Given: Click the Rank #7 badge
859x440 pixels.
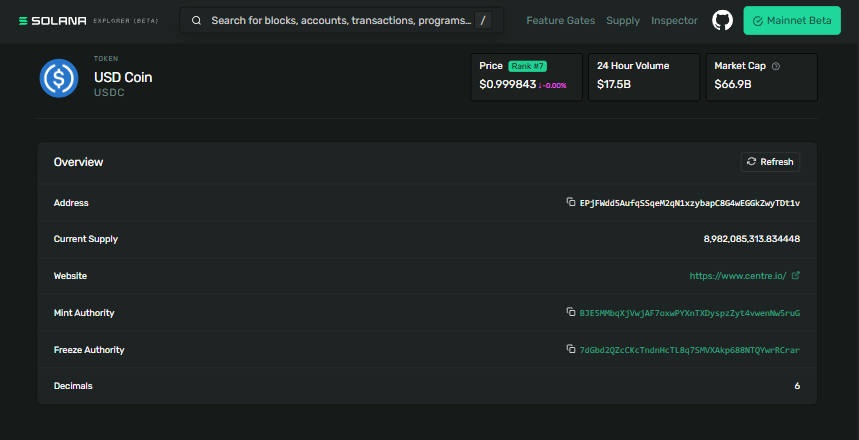Looking at the screenshot, I should coord(528,66).
